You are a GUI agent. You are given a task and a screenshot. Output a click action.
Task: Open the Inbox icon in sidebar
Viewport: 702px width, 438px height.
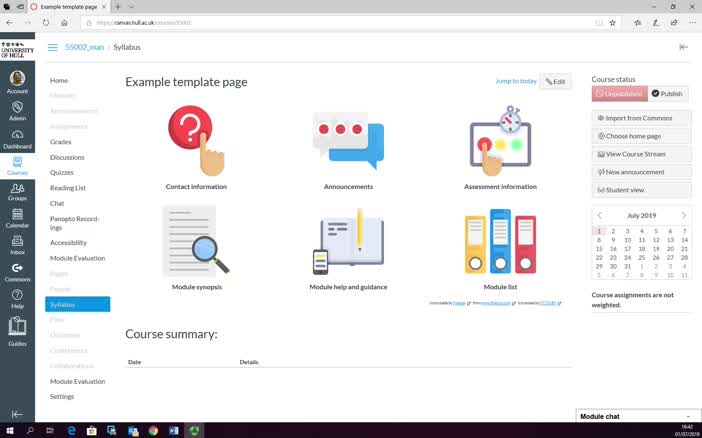click(17, 244)
